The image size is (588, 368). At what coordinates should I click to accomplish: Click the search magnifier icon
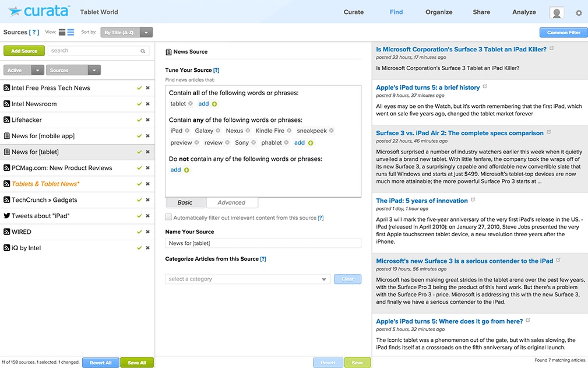point(143,51)
